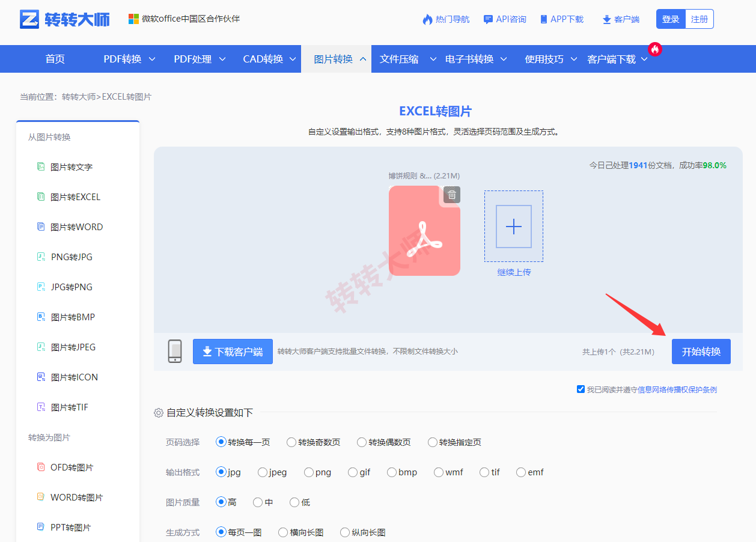Expand the PDF处理 dropdown arrow
This screenshot has height=542, width=756.
click(x=222, y=59)
